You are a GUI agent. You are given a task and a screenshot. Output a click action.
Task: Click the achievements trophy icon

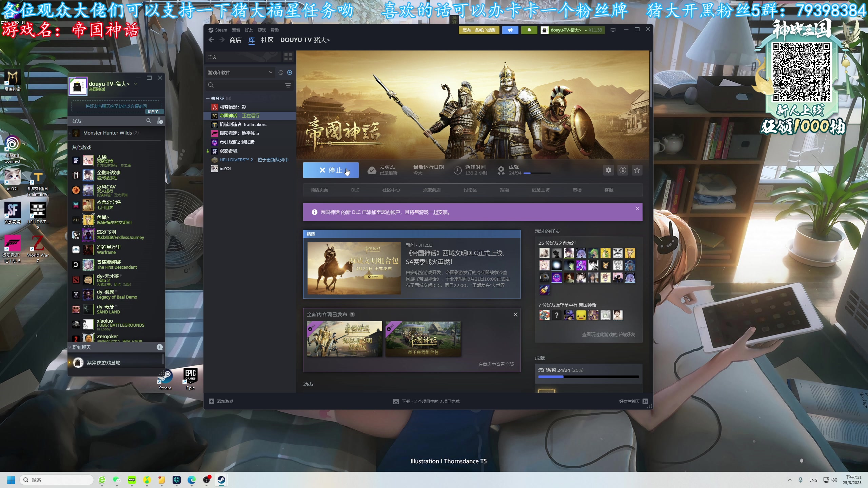click(x=501, y=170)
